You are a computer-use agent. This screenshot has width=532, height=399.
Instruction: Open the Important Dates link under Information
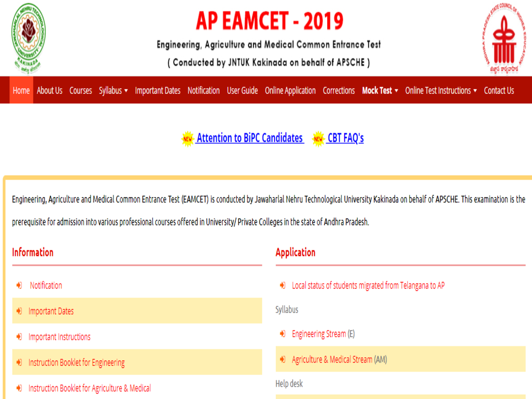click(x=51, y=311)
